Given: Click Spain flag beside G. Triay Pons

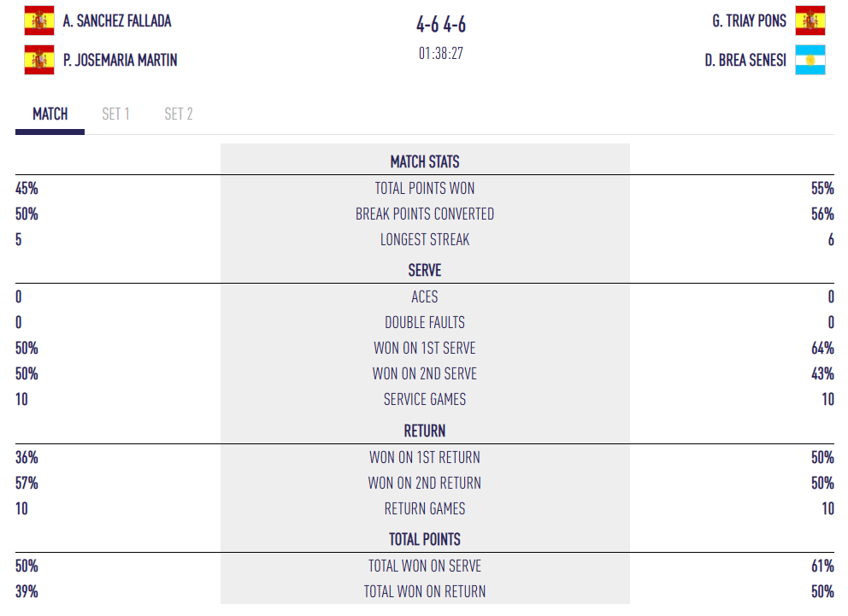Looking at the screenshot, I should (x=810, y=20).
